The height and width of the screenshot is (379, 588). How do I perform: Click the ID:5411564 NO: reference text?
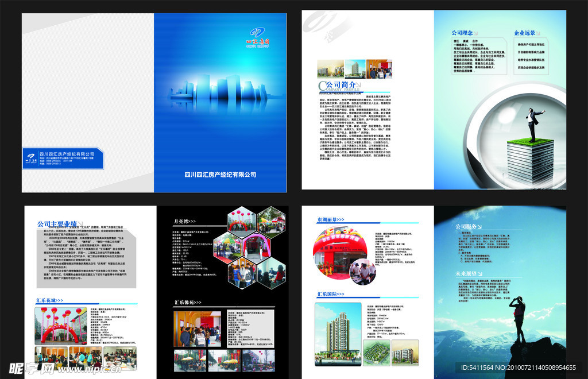519,368
